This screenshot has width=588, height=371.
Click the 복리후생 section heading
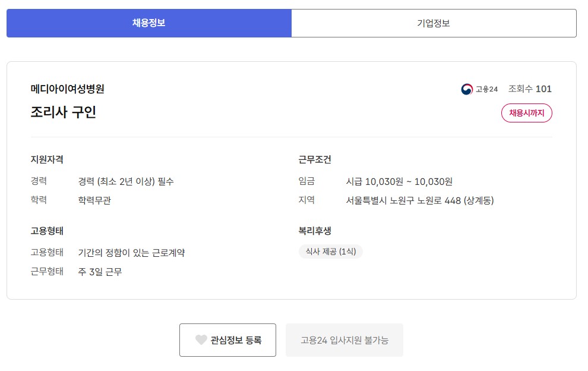315,230
